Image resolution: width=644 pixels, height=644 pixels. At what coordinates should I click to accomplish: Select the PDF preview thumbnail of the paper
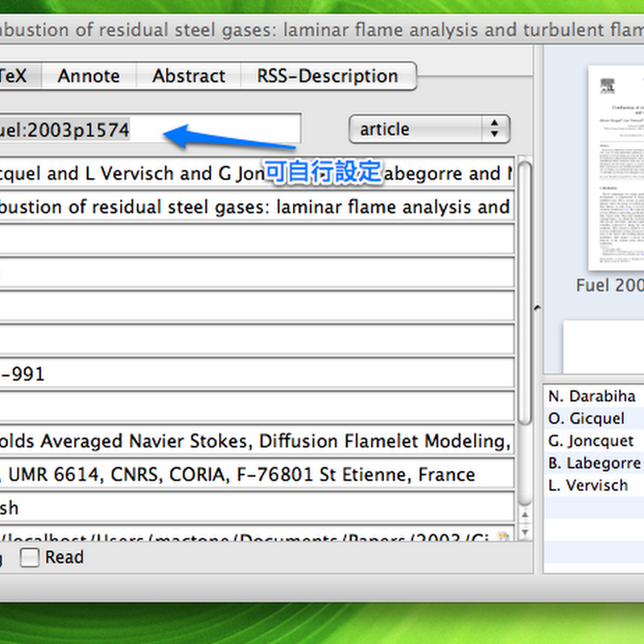[617, 167]
